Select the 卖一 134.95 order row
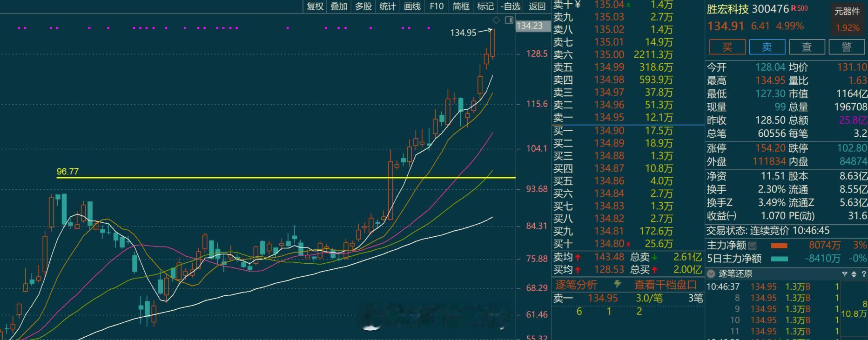Screen dimensions: 868x340 pyautogui.click(x=628, y=118)
